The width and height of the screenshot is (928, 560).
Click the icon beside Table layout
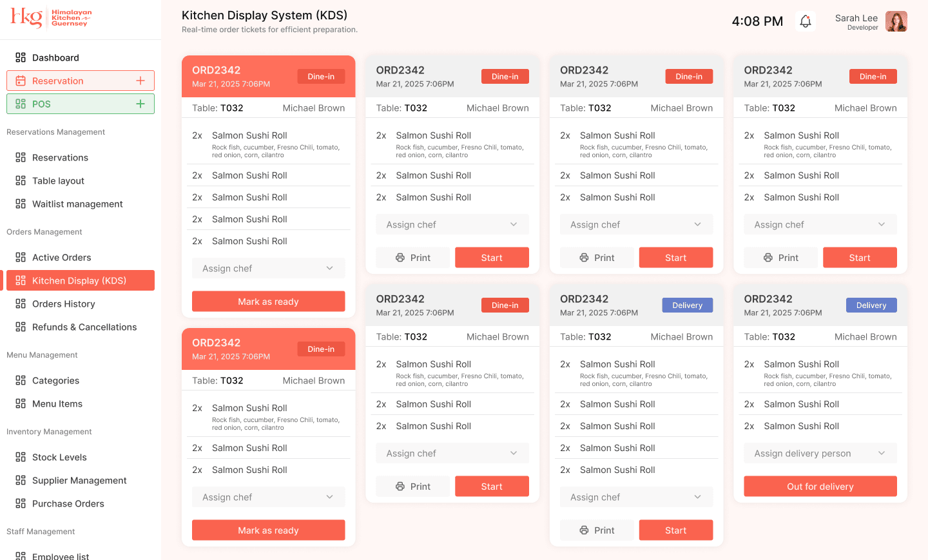(21, 180)
